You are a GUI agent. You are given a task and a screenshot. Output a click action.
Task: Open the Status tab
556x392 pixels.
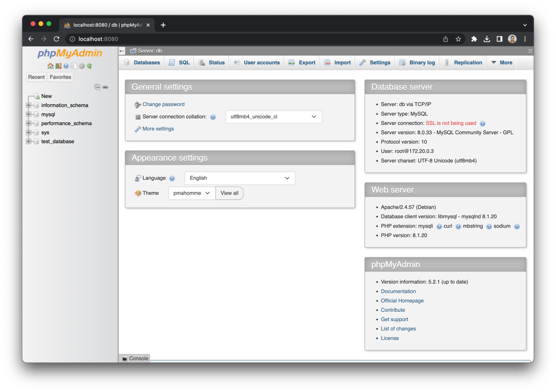click(x=212, y=63)
